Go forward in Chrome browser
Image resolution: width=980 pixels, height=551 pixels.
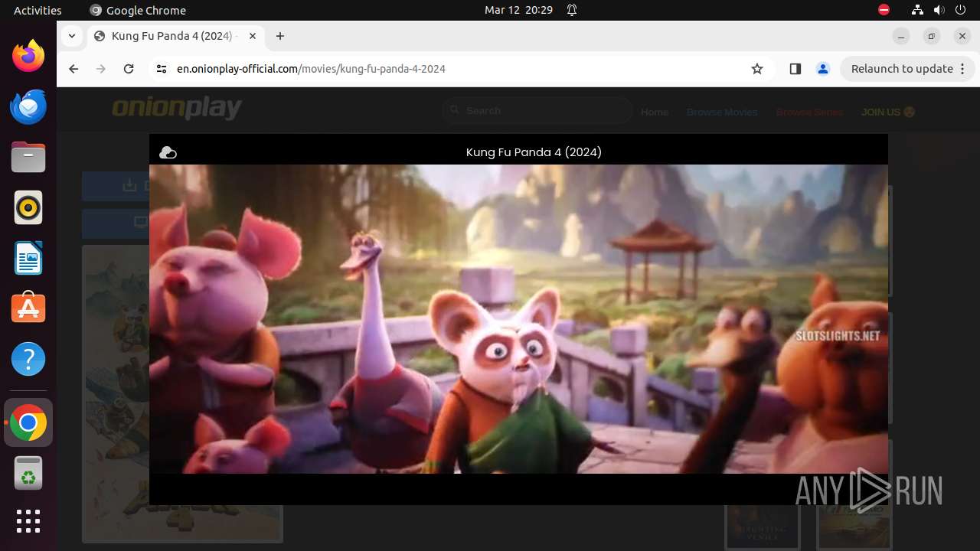click(x=101, y=69)
